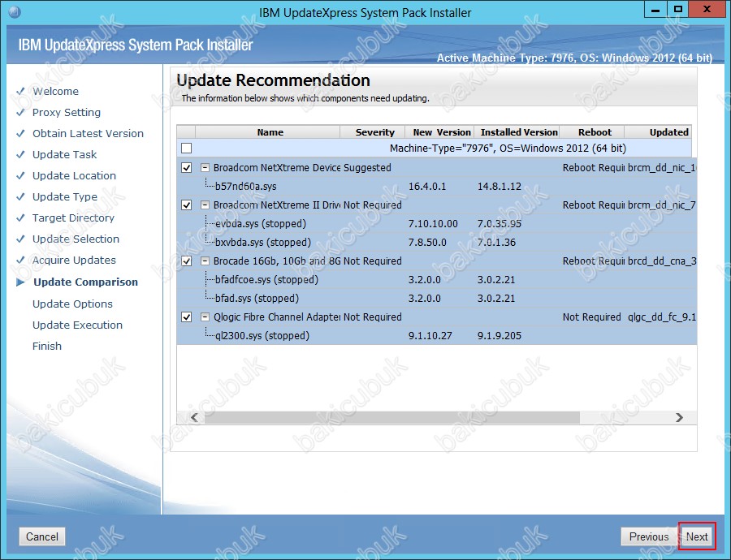731x560 pixels.
Task: Check the Machine-Type 7976 select-all checkbox
Action: 187,149
